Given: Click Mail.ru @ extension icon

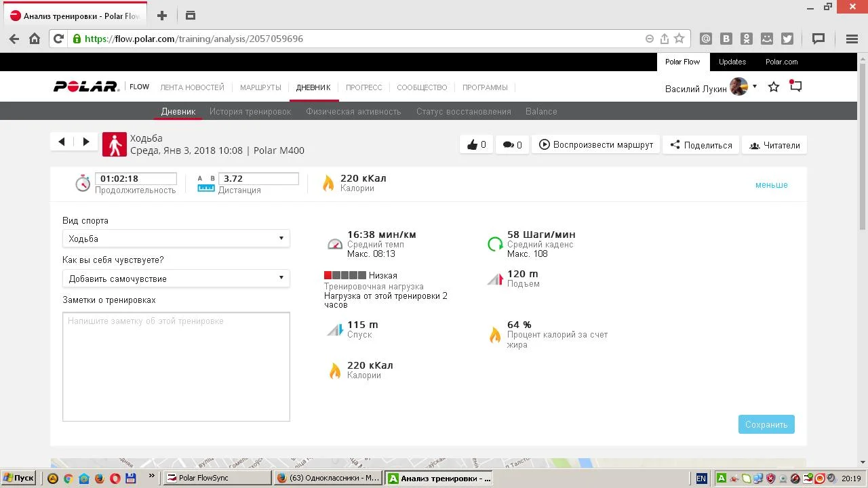Looking at the screenshot, I should [x=706, y=39].
